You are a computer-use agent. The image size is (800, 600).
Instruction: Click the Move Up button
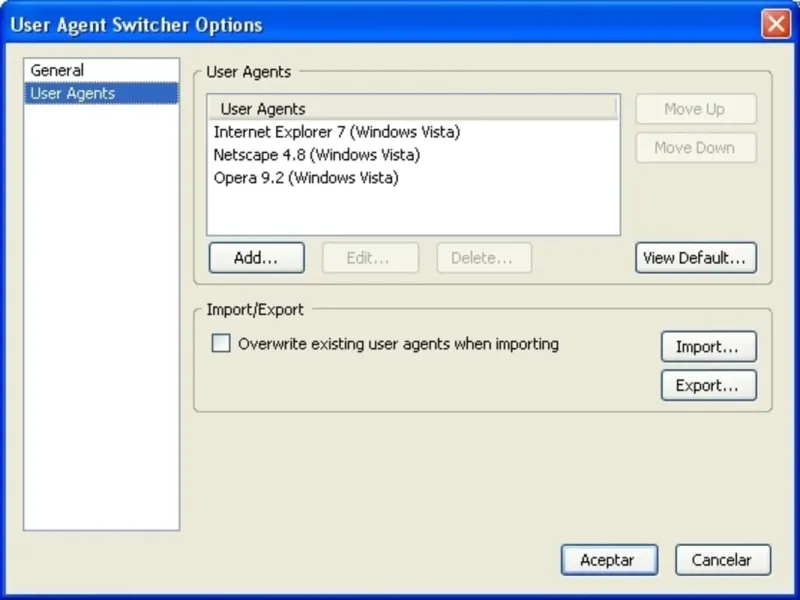(695, 109)
